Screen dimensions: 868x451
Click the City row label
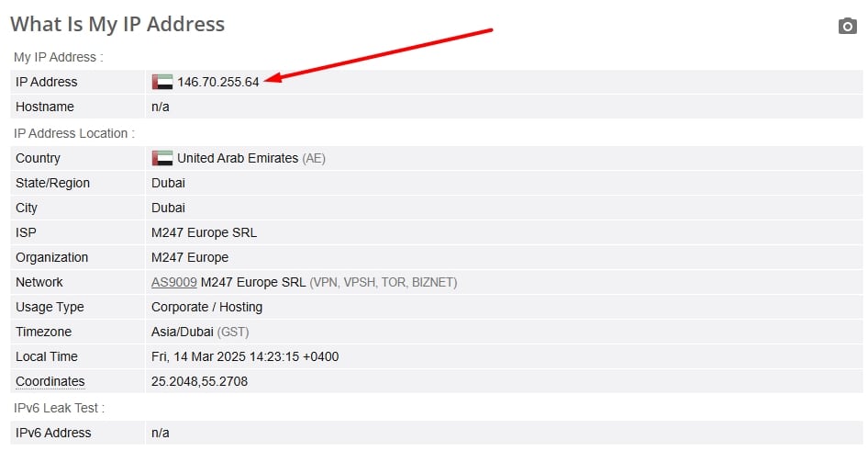26,209
